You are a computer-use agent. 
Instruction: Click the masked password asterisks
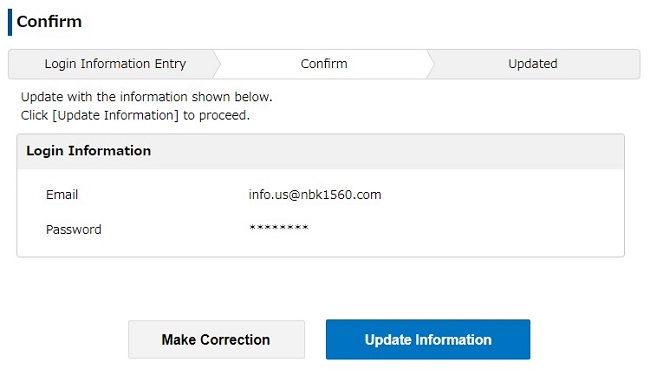pyautogui.click(x=279, y=227)
